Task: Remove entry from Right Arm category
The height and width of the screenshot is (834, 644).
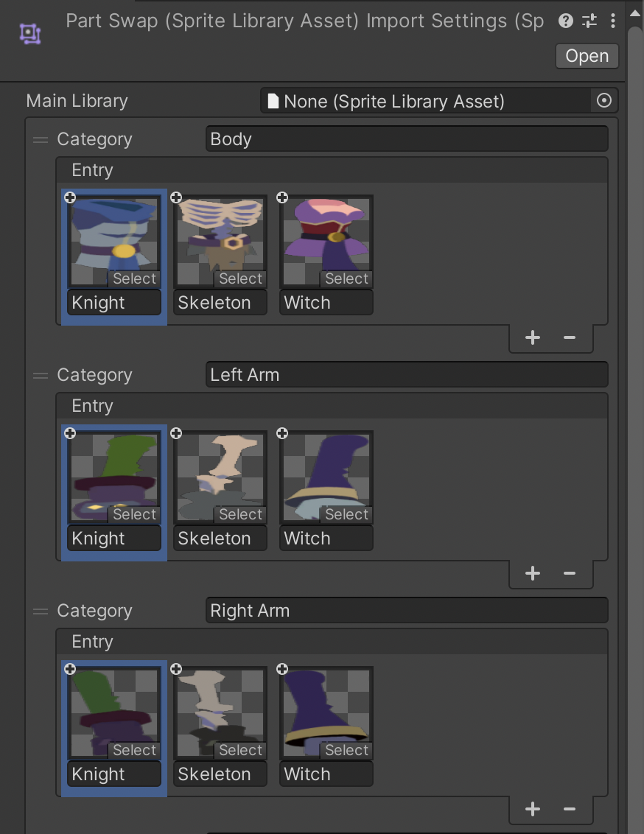Action: coord(569,809)
